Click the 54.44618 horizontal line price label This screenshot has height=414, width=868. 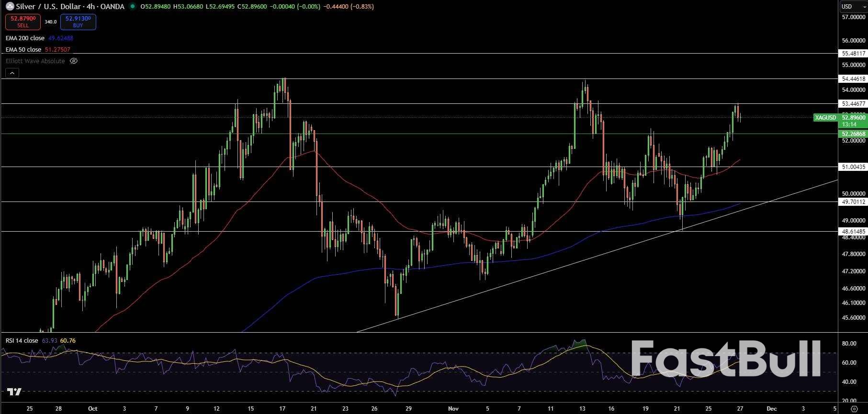click(853, 79)
